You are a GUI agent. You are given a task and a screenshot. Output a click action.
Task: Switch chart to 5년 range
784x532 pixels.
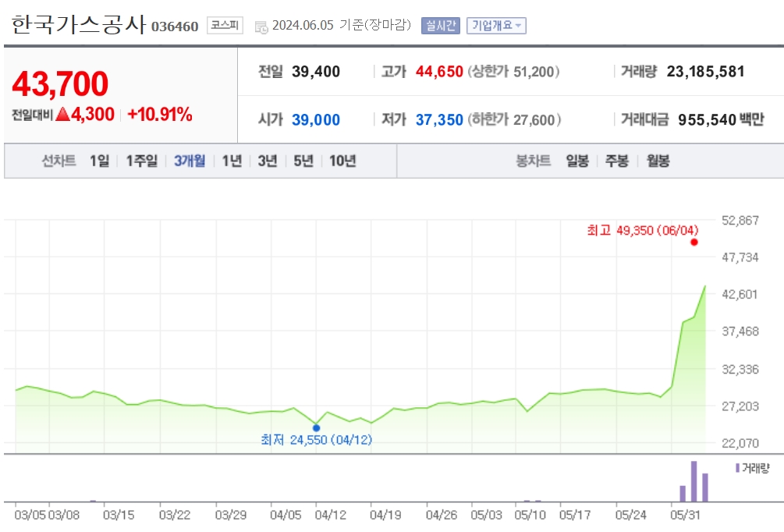tap(303, 161)
